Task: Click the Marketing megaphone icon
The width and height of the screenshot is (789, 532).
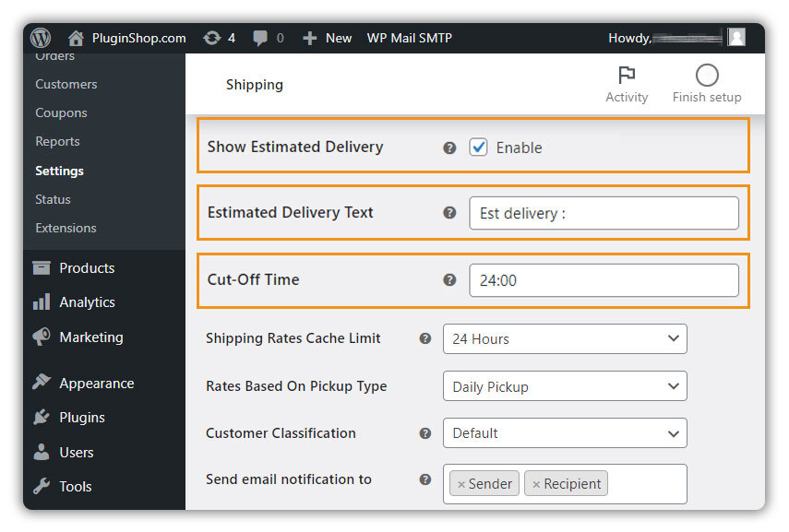Action: 42,337
